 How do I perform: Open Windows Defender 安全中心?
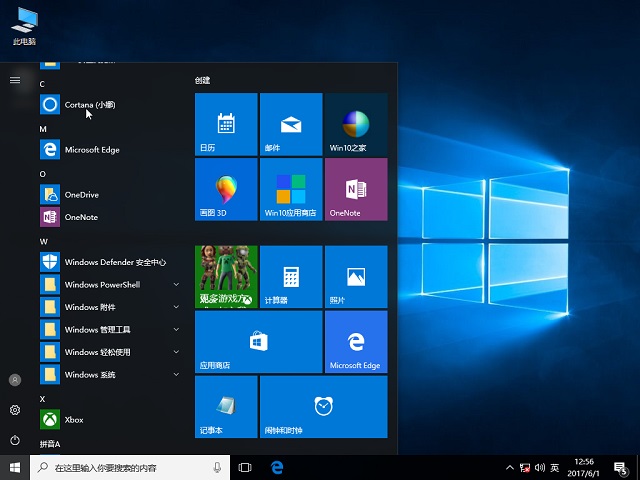pyautogui.click(x=110, y=262)
